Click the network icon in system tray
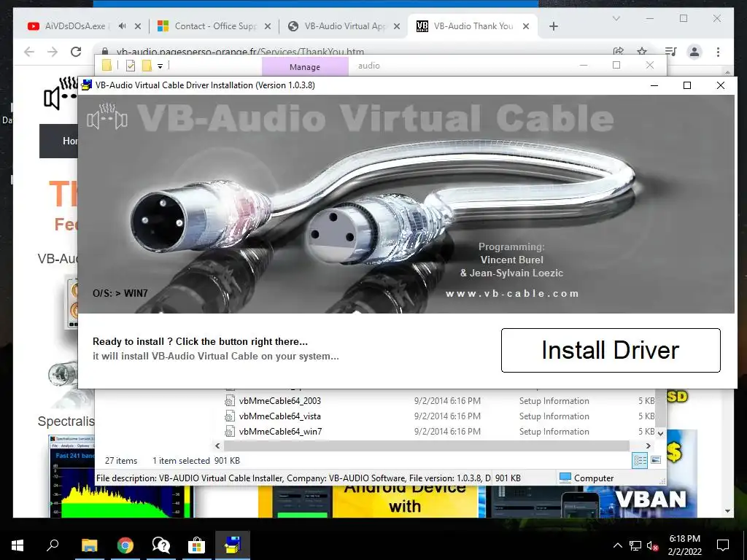Viewport: 747px width, 560px height. (x=635, y=545)
